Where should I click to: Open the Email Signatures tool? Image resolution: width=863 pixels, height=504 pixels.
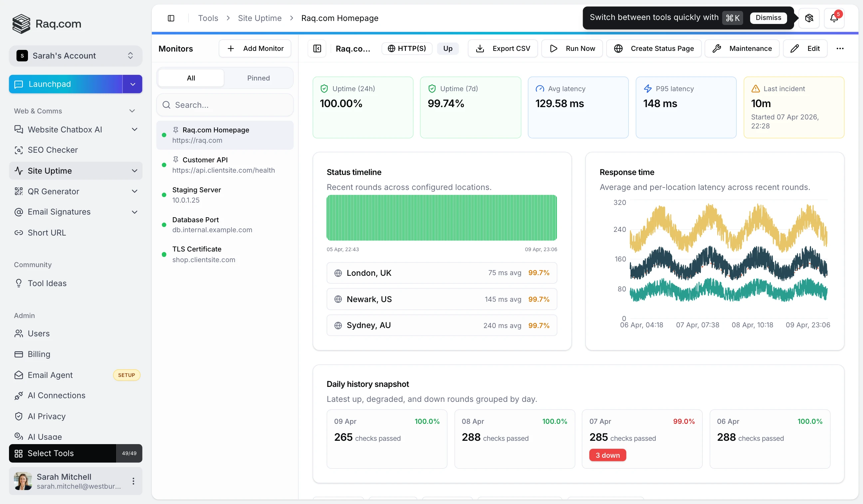click(x=59, y=212)
